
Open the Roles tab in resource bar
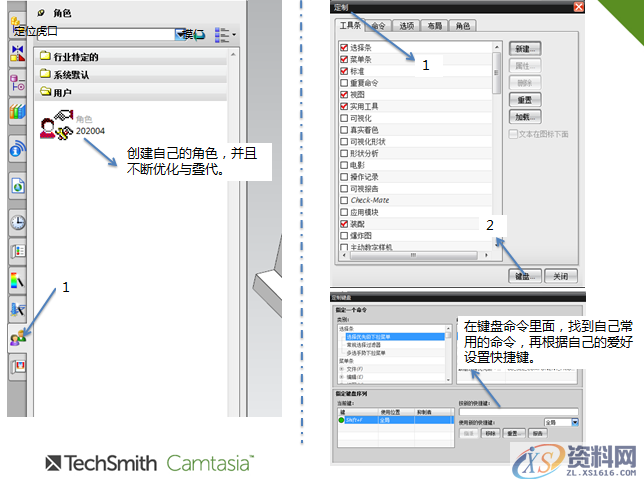[18, 340]
